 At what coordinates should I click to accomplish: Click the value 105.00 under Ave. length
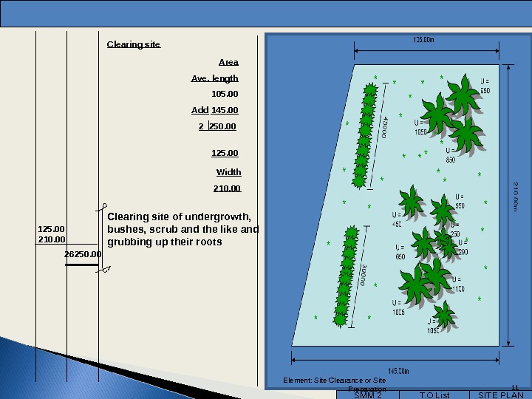click(x=225, y=94)
